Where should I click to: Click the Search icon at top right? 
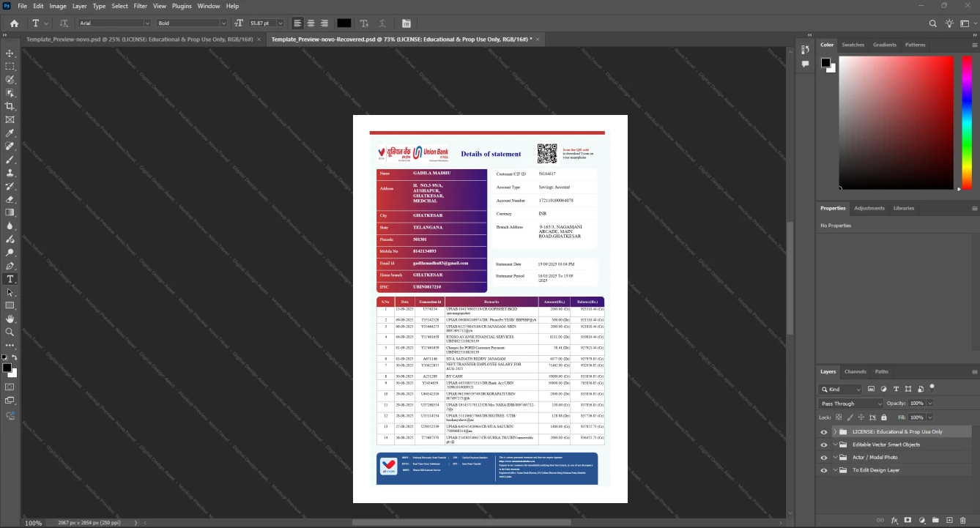pos(933,23)
